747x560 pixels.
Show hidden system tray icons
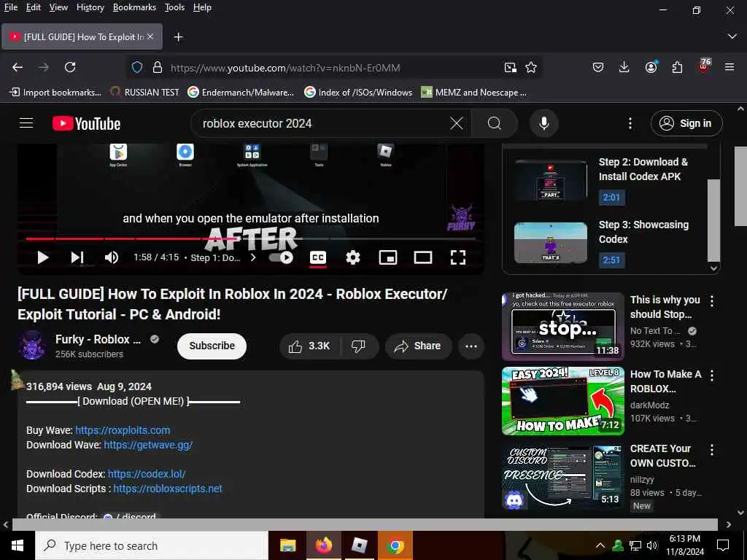600,545
